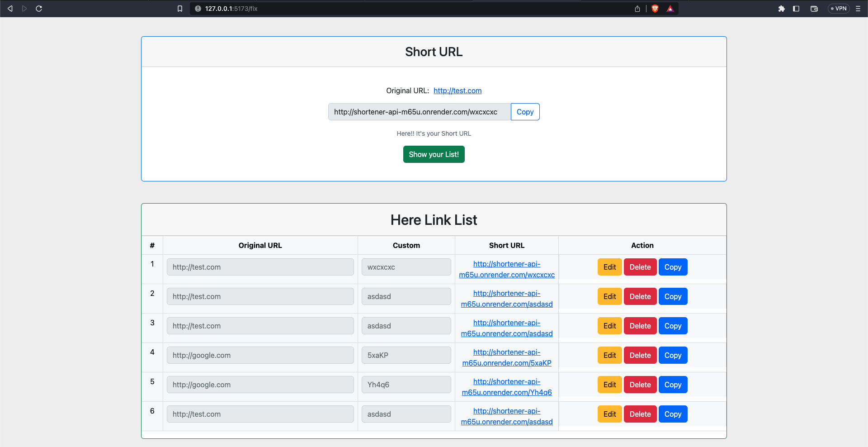The image size is (868, 447).
Task: Copy the generated short URL
Action: coord(525,112)
